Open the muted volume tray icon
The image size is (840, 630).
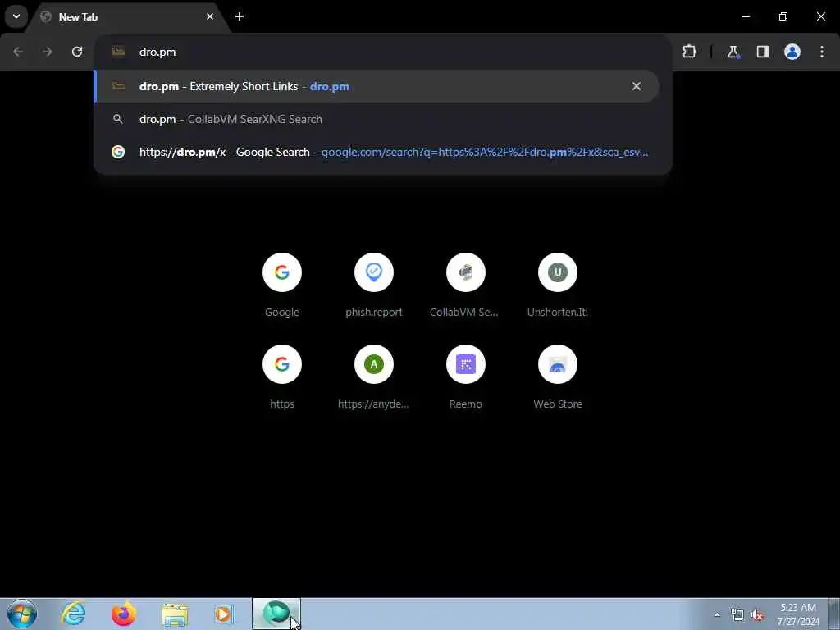757,614
